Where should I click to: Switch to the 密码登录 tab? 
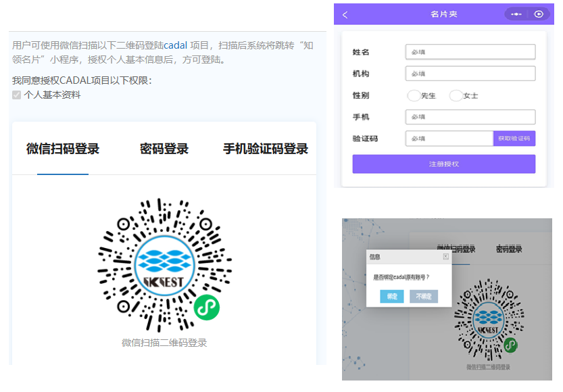(x=164, y=149)
